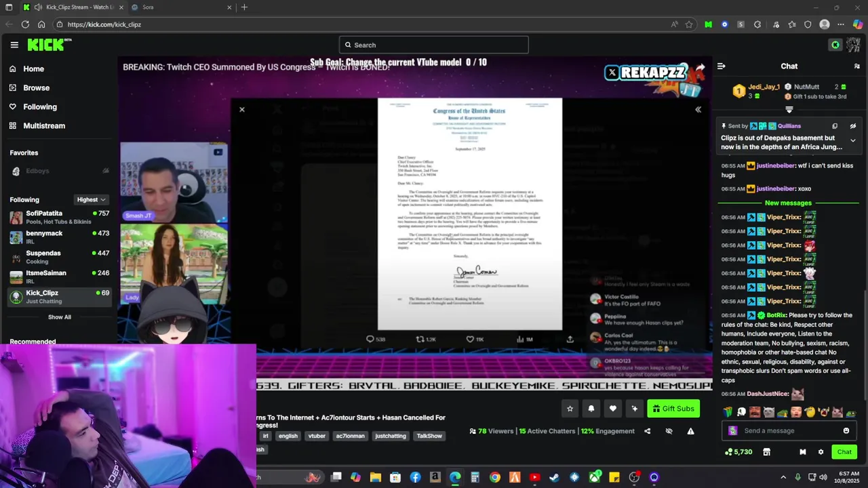
Task: Open browser settings and more menu
Action: (841, 24)
